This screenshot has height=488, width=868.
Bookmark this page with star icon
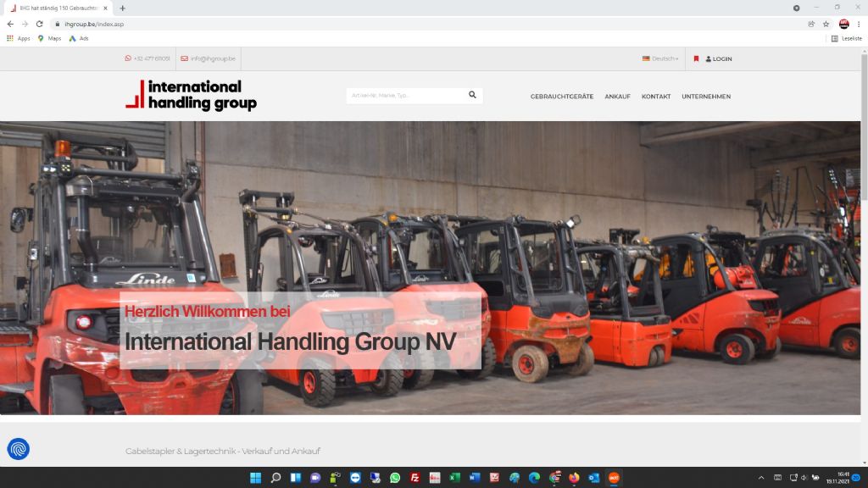pyautogui.click(x=826, y=24)
